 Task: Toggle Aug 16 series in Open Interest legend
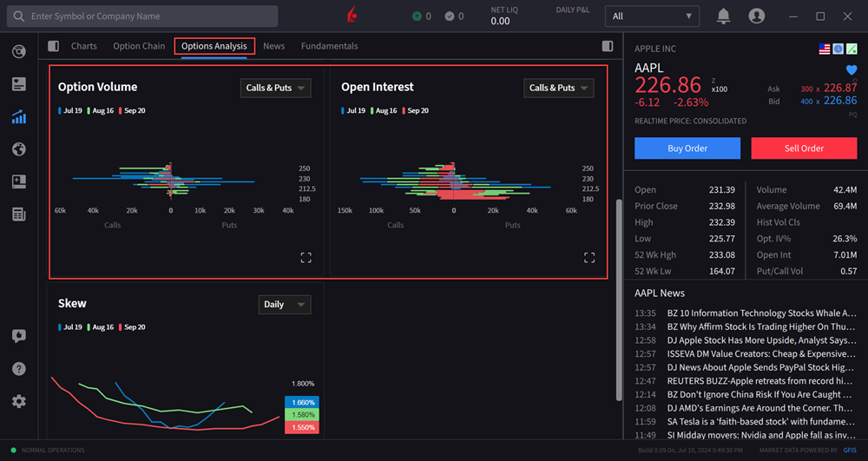point(385,110)
